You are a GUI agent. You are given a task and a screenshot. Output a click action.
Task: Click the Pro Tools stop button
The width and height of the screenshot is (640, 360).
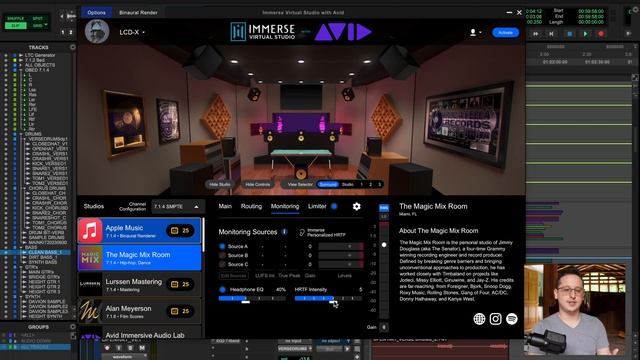coord(570,34)
